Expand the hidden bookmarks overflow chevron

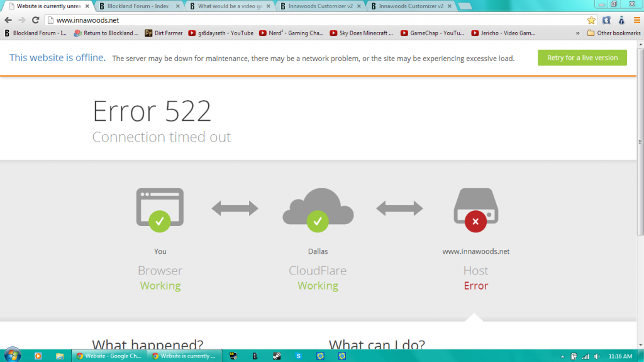pos(579,33)
